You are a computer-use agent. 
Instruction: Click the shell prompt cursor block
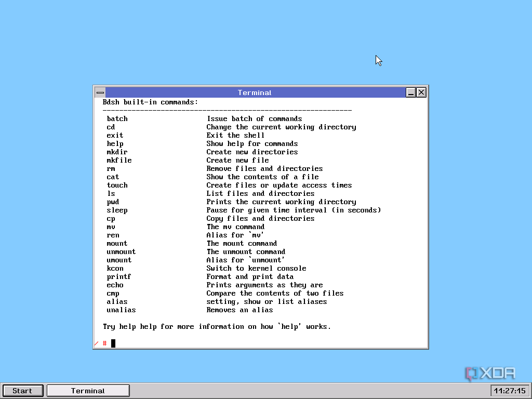point(113,343)
